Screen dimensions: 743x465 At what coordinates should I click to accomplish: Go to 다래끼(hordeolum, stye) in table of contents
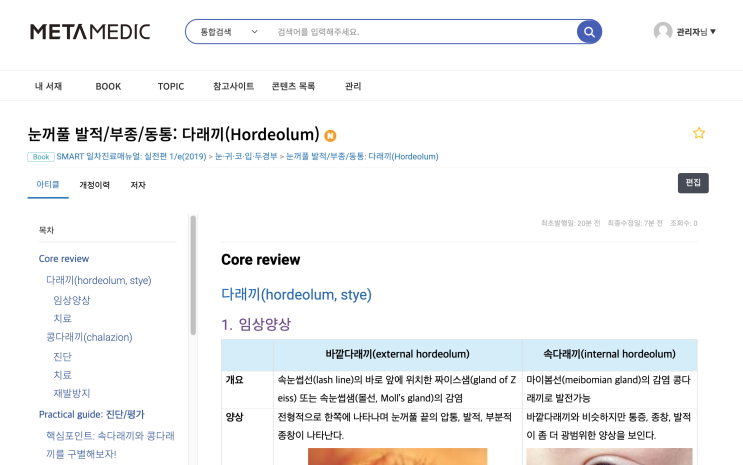coord(99,280)
